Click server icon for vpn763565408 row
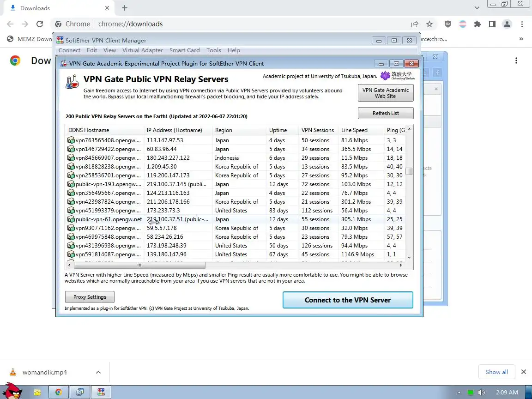 tap(71, 140)
